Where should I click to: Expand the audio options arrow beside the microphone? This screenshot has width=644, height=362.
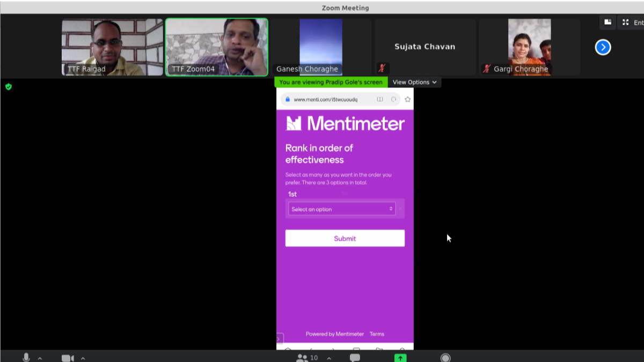click(x=40, y=358)
